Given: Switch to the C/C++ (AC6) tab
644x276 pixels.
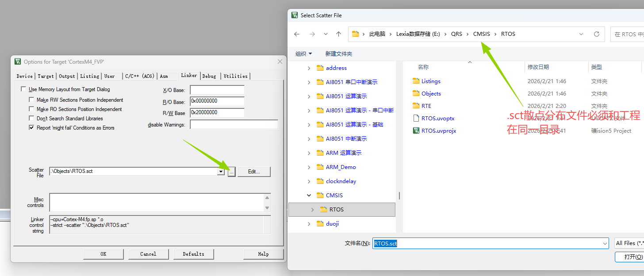Looking at the screenshot, I should click(x=139, y=76).
